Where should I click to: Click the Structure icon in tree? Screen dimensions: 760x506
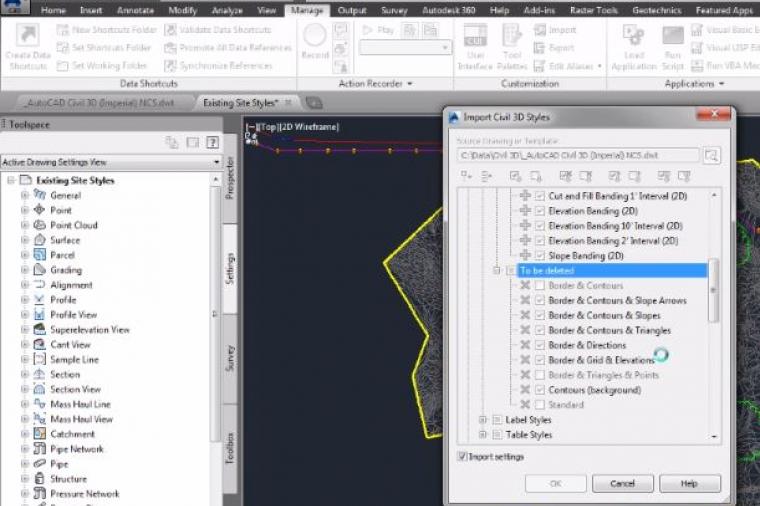(x=39, y=479)
